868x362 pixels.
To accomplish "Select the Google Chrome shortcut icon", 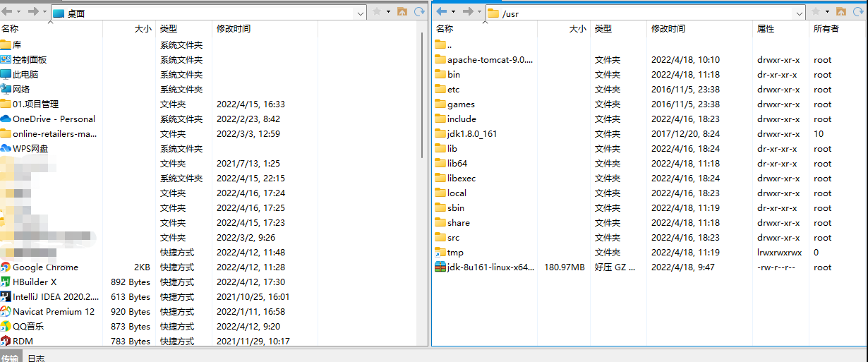I will pos(6,267).
